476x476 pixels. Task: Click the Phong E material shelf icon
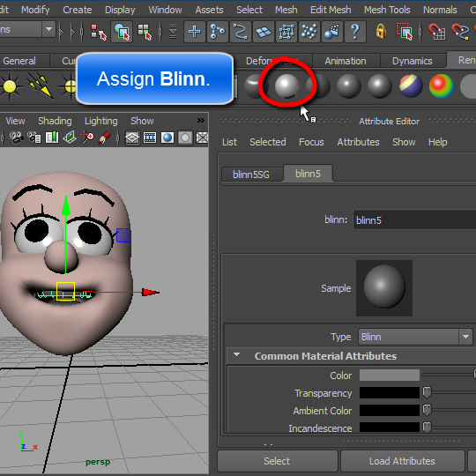380,86
